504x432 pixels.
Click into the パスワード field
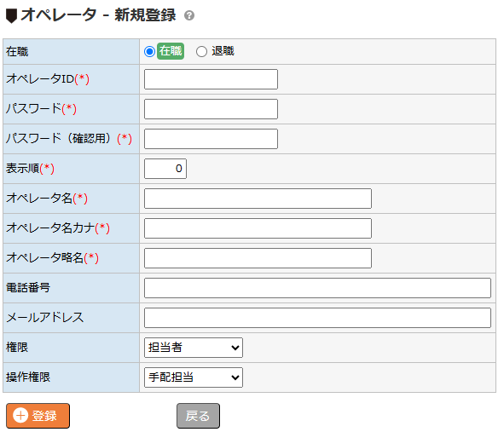pyautogui.click(x=211, y=109)
